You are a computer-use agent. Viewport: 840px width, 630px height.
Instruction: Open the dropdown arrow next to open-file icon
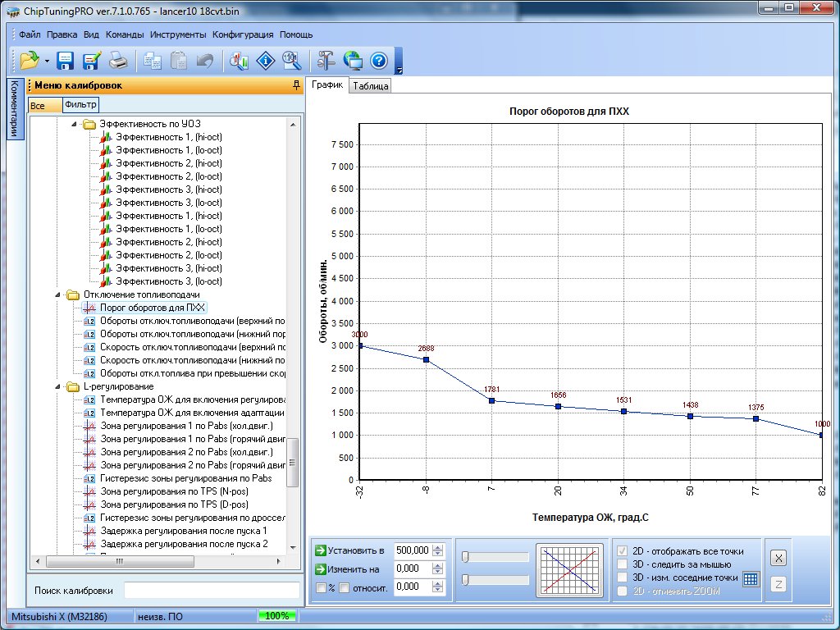(x=48, y=61)
